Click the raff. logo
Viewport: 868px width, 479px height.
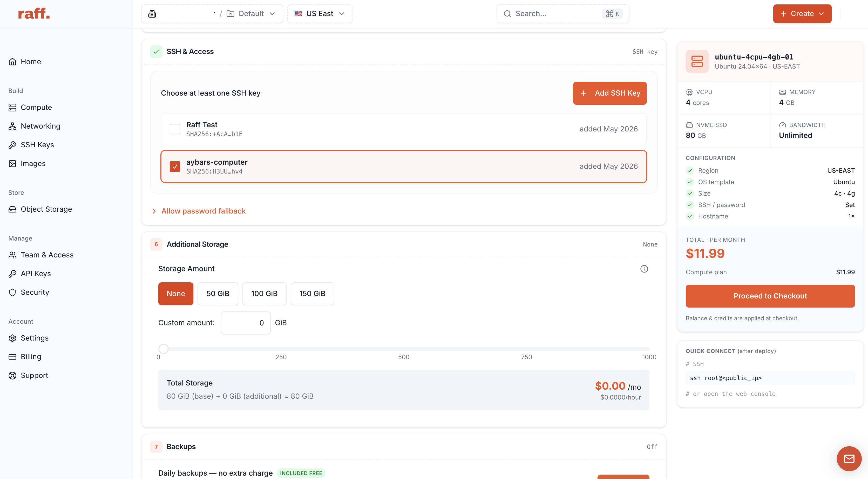(34, 14)
